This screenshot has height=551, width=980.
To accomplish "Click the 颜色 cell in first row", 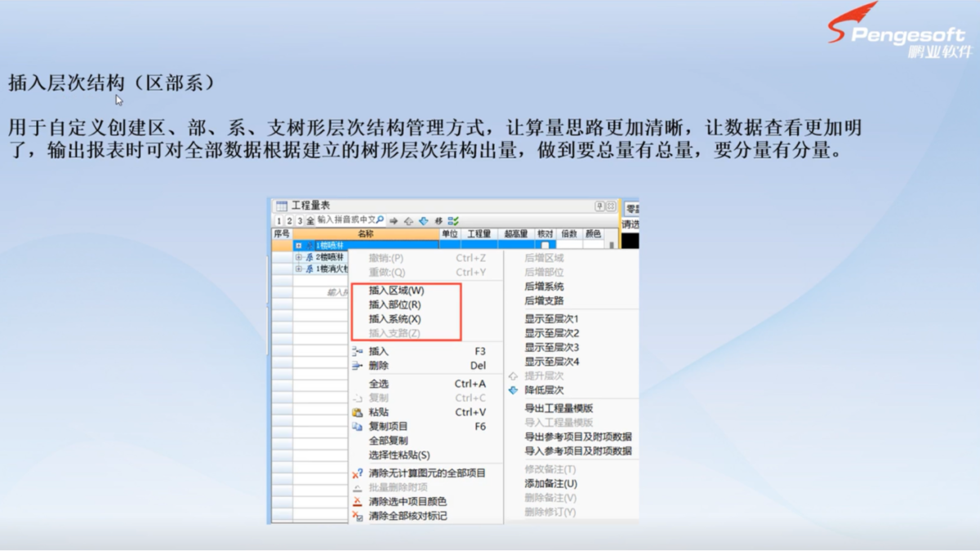I will (x=594, y=245).
